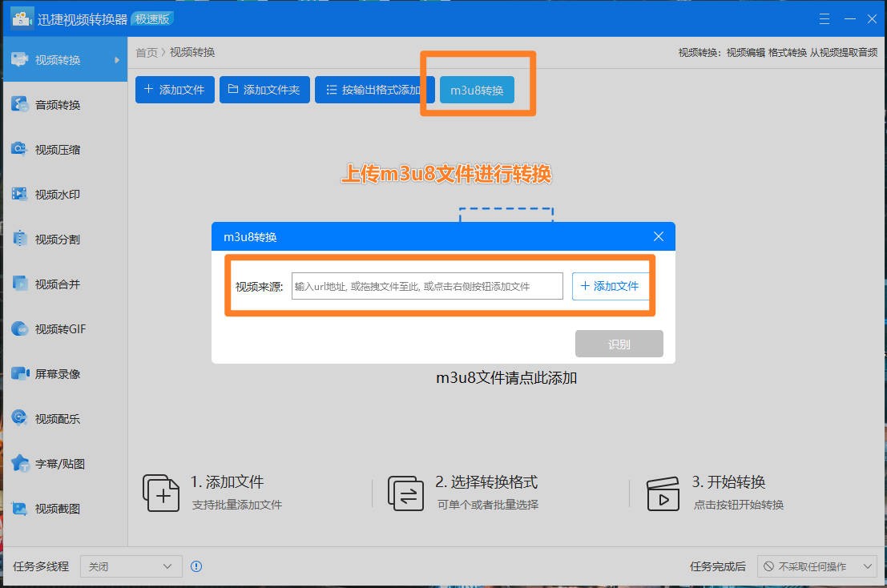Expand the 任务多线程 dropdown
The image size is (887, 588).
tap(131, 566)
